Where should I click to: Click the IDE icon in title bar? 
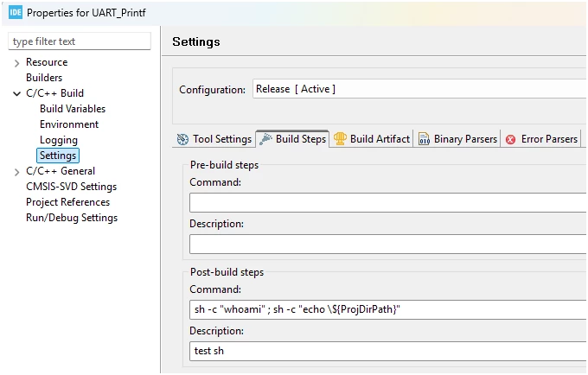click(16, 12)
